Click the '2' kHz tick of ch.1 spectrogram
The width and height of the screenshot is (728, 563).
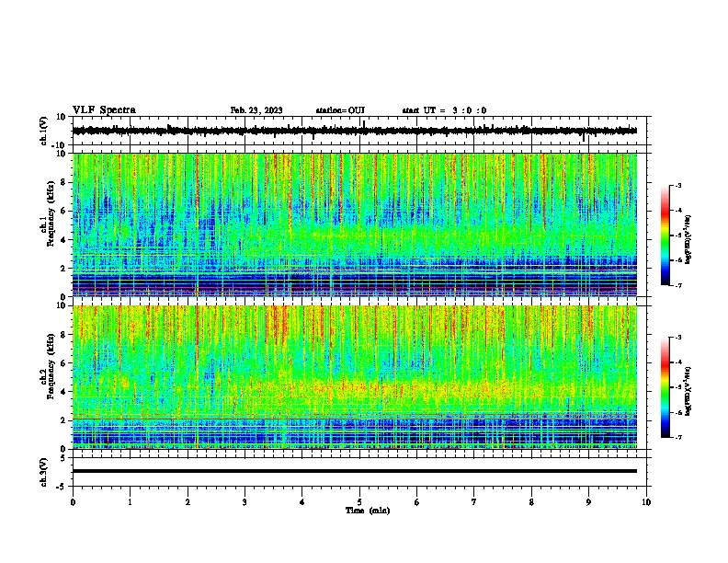[63, 269]
